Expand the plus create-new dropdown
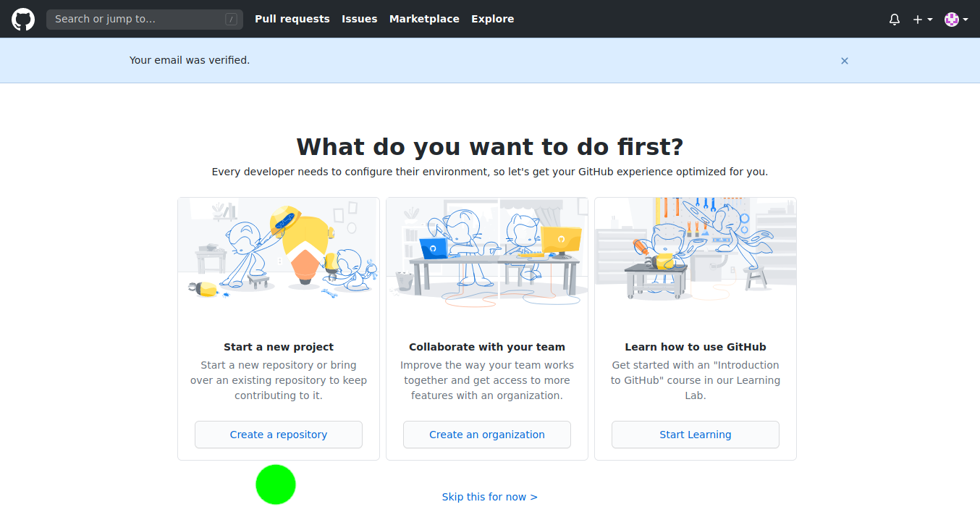980x507 pixels. coord(922,20)
